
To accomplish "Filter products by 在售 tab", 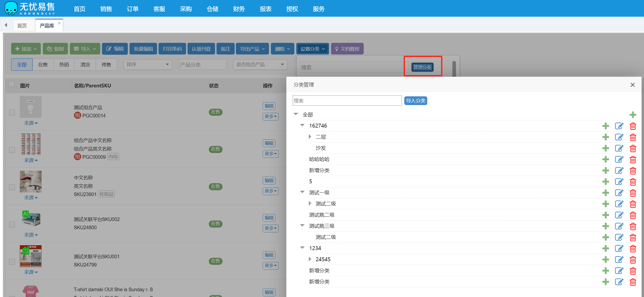I will [x=43, y=65].
